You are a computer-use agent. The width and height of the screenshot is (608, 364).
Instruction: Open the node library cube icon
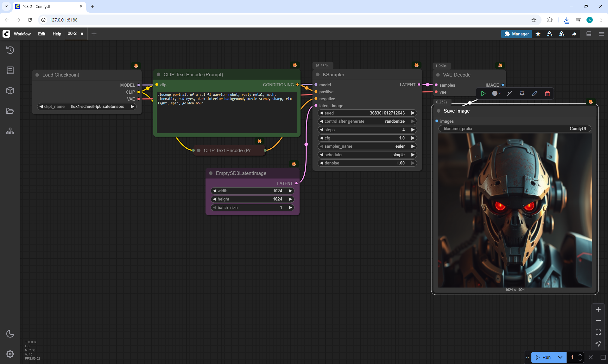10,91
